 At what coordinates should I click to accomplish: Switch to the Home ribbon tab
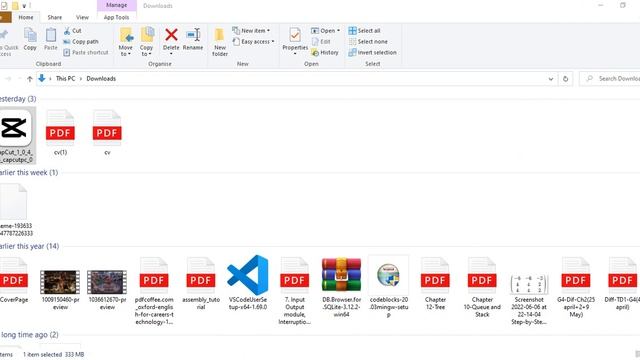(26, 18)
